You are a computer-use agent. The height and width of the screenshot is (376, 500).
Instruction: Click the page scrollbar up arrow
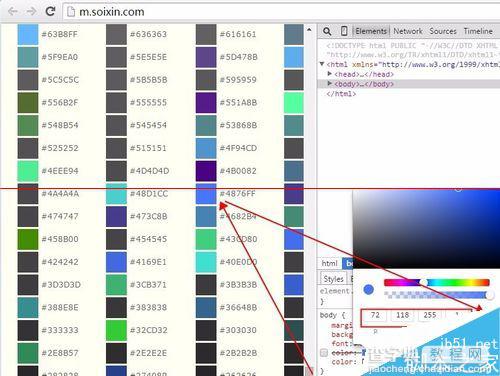(309, 30)
